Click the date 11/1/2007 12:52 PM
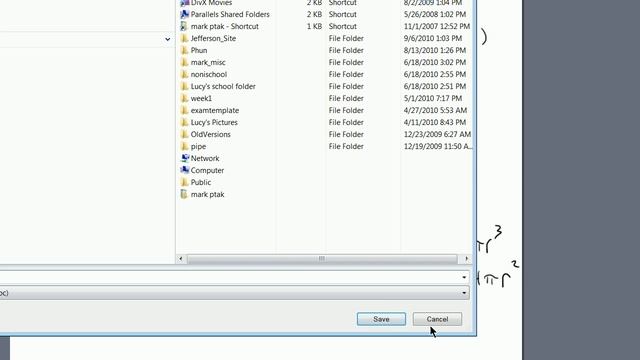Image resolution: width=640 pixels, height=360 pixels. [437, 26]
